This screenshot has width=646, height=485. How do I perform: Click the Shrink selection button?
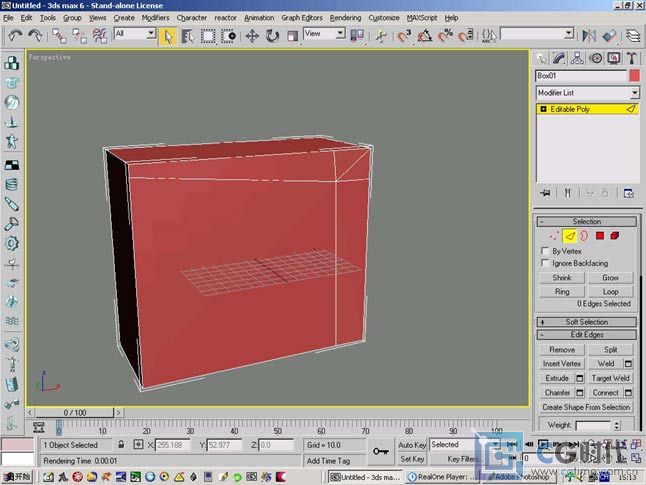click(562, 278)
